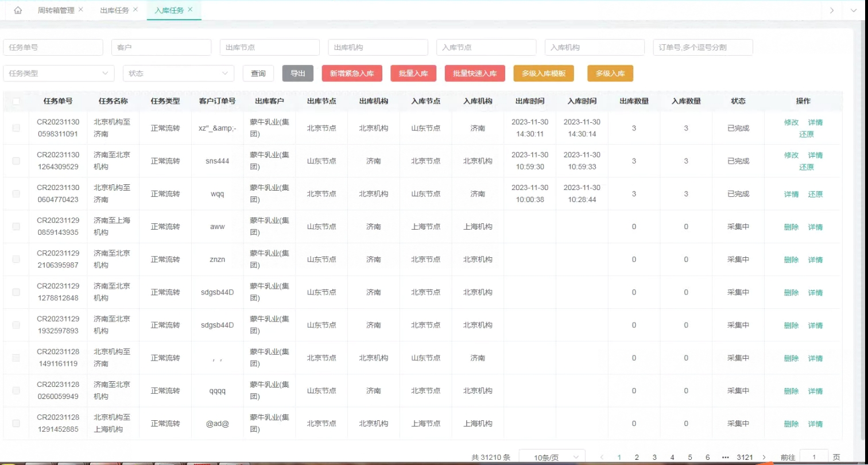Click 删除 for order qqqq
The width and height of the screenshot is (868, 465).
(791, 391)
